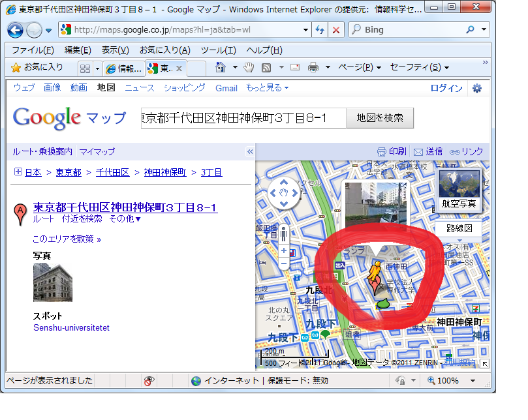Print the page with printer icon

313,68
